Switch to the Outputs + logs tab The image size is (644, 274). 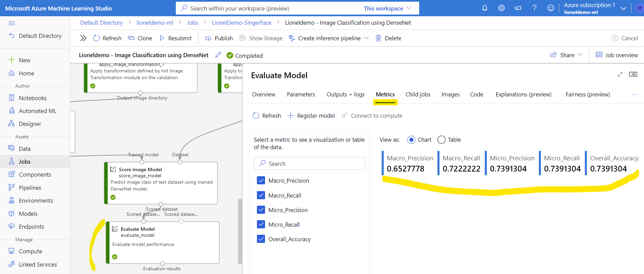pos(345,94)
